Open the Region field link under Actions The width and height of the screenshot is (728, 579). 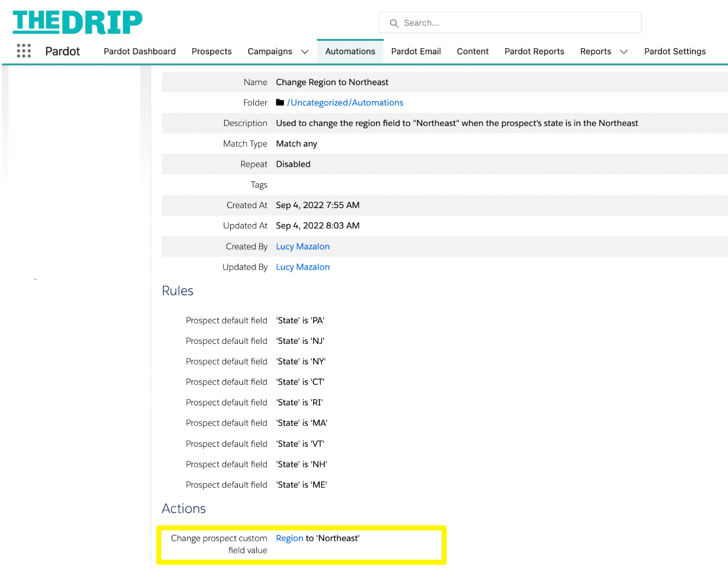click(x=289, y=538)
